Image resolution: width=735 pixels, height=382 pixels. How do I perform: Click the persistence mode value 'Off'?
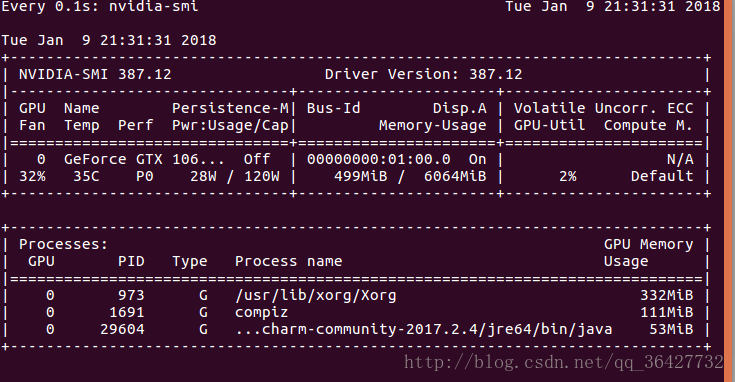pos(257,159)
